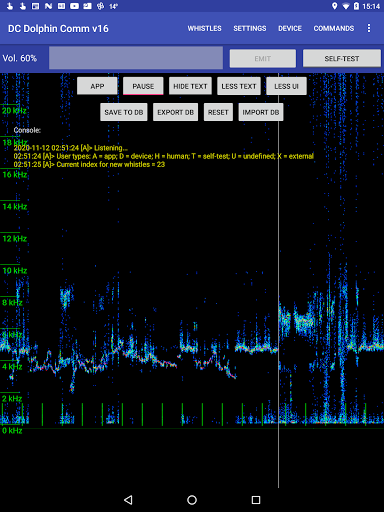
Task: Click EXPORT DB button
Action: [x=175, y=112]
